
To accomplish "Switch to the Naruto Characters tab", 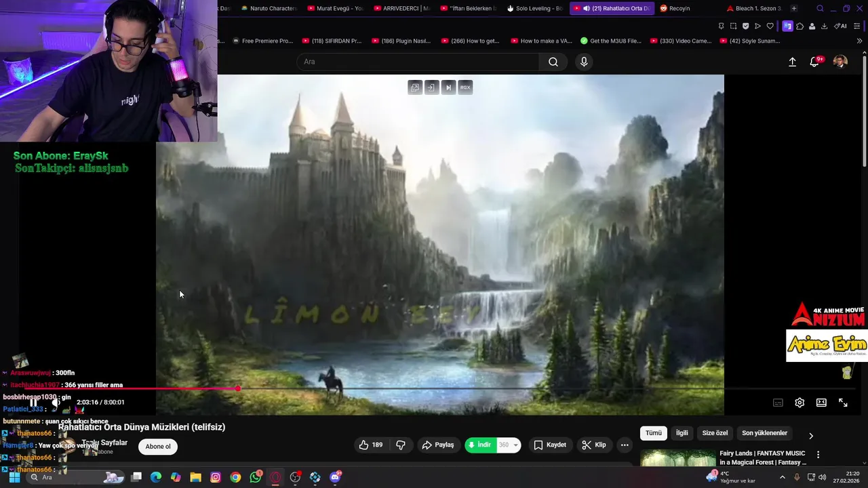I will tap(269, 8).
